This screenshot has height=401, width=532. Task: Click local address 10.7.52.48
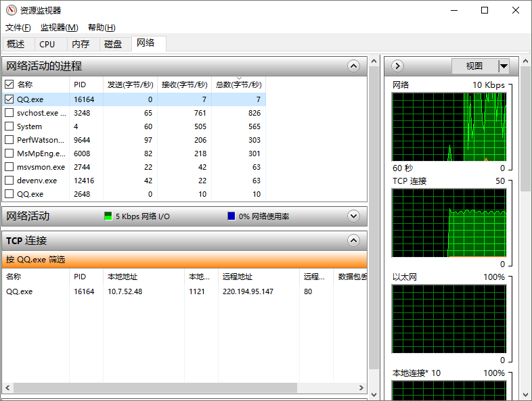pyautogui.click(x=125, y=291)
